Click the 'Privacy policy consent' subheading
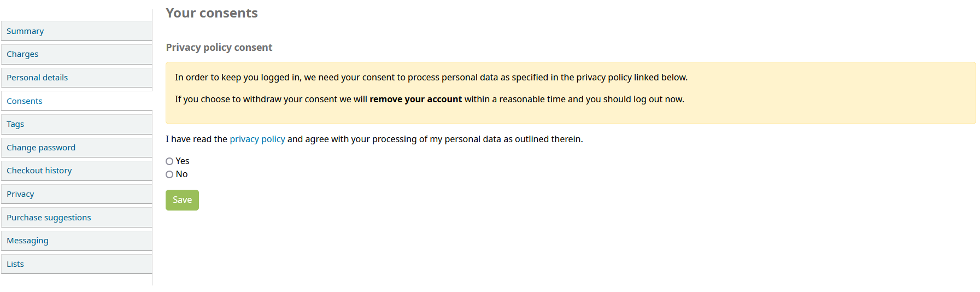 [x=219, y=48]
